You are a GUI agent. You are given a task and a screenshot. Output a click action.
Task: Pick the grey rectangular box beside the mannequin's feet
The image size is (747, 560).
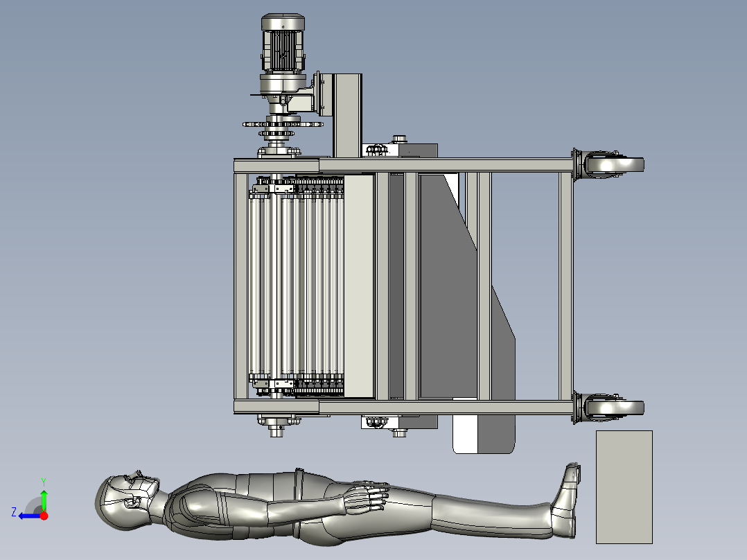[624, 487]
